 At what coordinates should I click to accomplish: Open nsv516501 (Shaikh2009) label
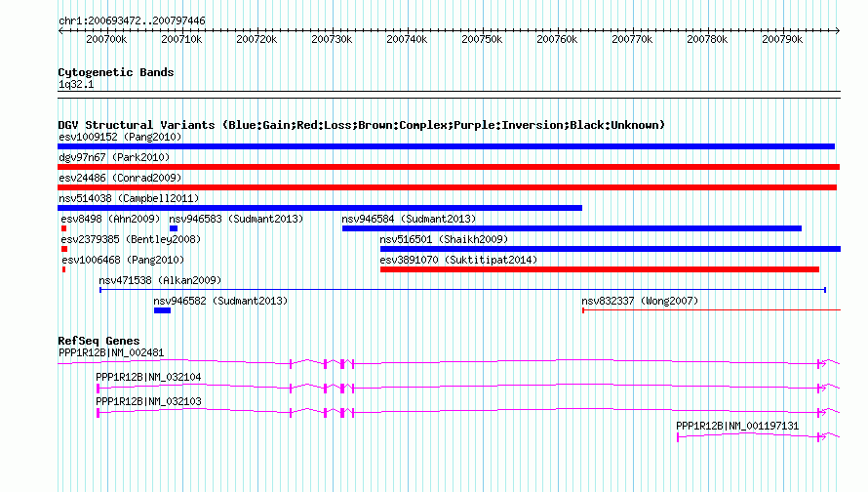[444, 239]
